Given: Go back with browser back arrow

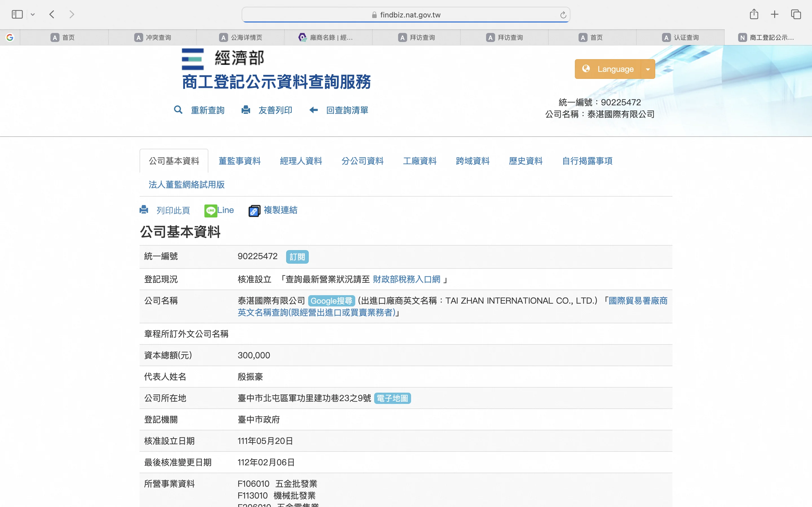Looking at the screenshot, I should pyautogui.click(x=52, y=14).
